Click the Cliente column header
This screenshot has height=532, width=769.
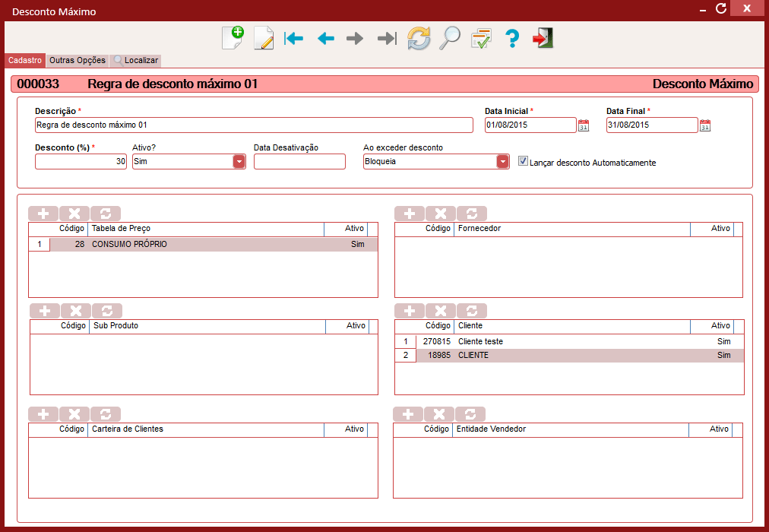[x=572, y=325]
